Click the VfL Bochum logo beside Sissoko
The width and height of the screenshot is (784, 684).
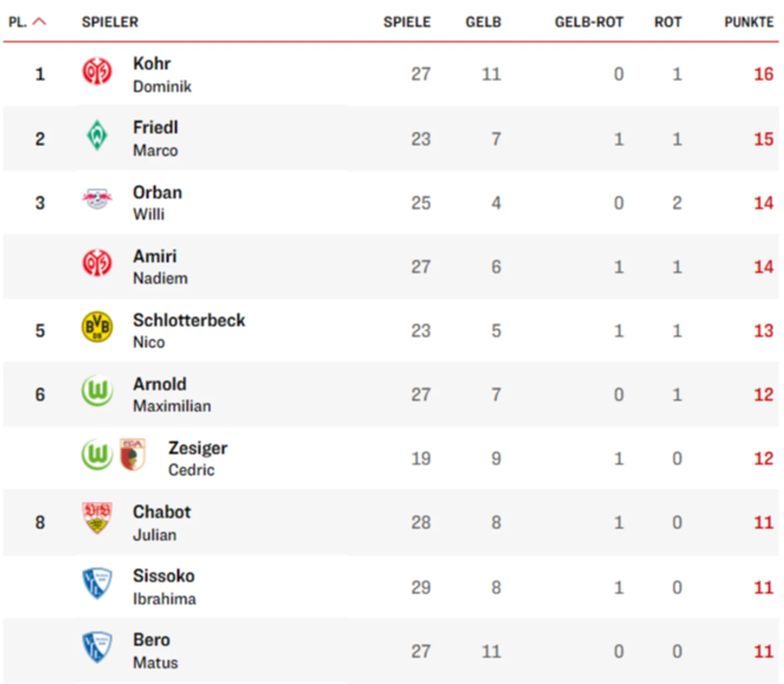97,583
